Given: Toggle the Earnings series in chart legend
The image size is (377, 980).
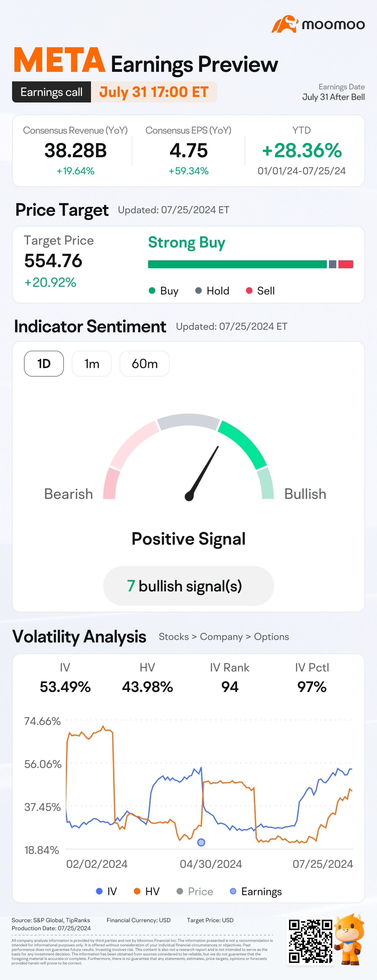Looking at the screenshot, I should tap(256, 891).
